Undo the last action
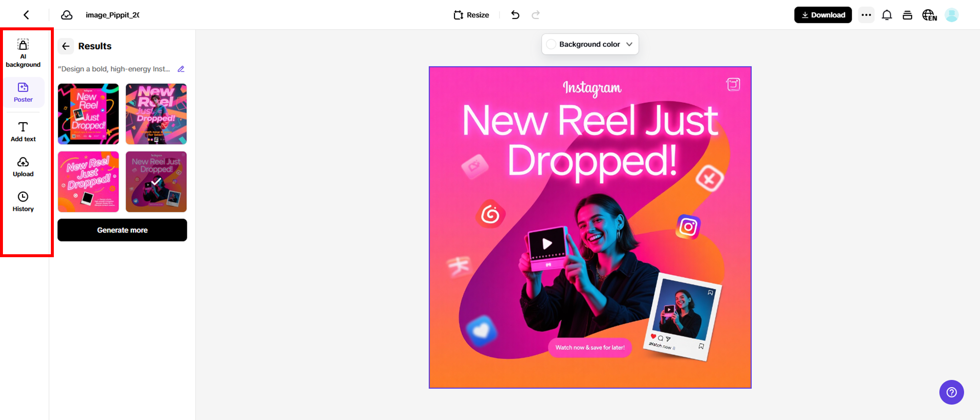 coord(515,15)
